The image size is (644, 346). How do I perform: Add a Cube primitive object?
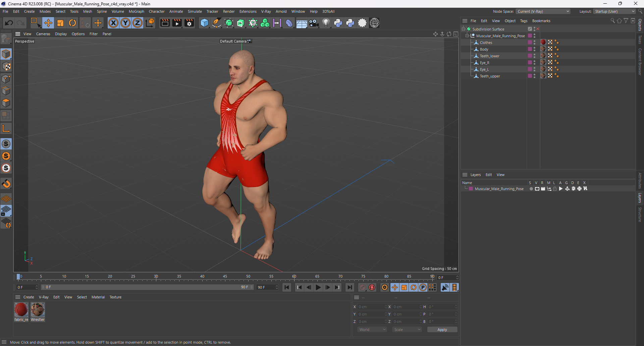[x=204, y=23]
